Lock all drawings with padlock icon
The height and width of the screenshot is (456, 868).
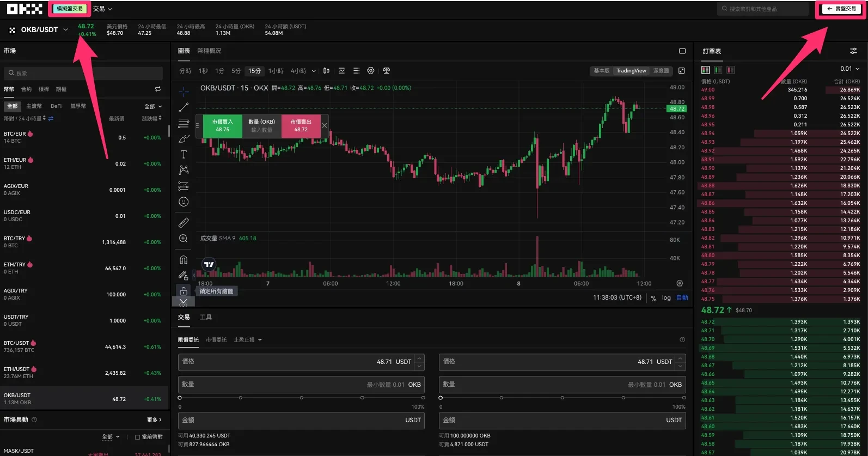(x=184, y=291)
